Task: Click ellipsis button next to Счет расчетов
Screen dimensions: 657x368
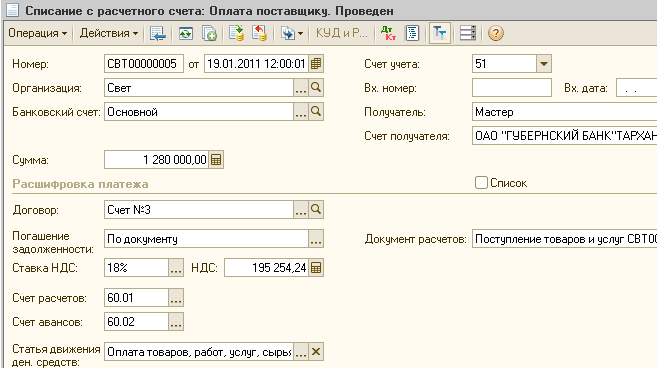Action: click(x=176, y=298)
